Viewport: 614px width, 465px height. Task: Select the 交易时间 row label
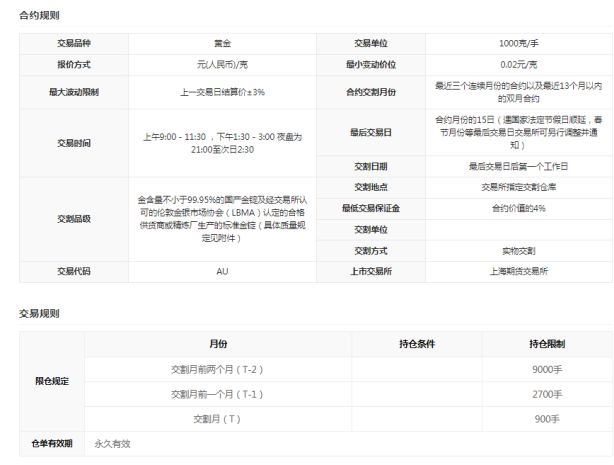pos(74,143)
